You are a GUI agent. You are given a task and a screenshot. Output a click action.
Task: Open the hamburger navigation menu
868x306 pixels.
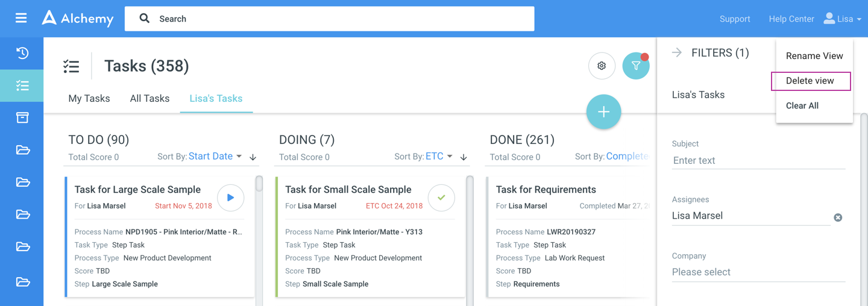click(x=21, y=19)
